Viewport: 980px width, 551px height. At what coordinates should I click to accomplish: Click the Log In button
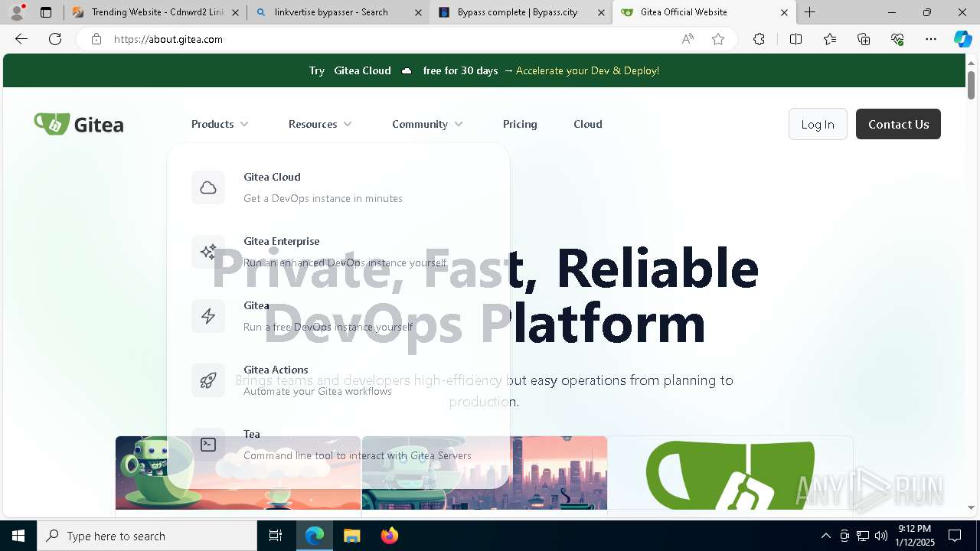[x=818, y=124]
